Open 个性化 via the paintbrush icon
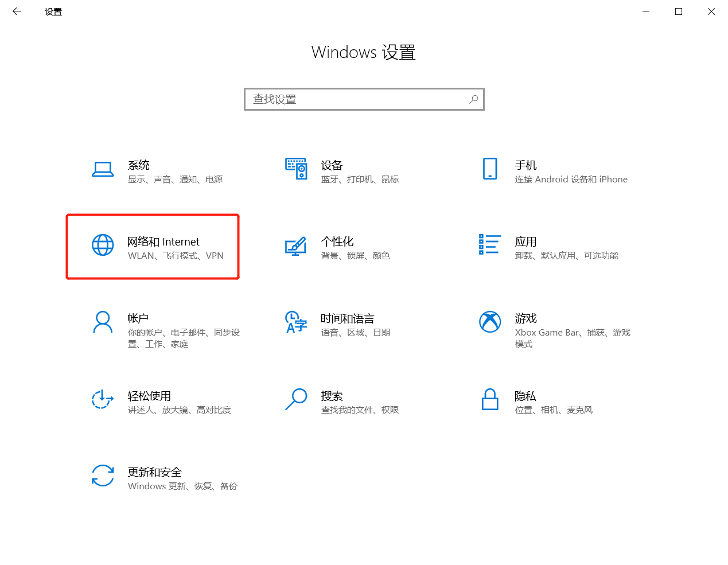This screenshot has width=728, height=565. tap(296, 246)
